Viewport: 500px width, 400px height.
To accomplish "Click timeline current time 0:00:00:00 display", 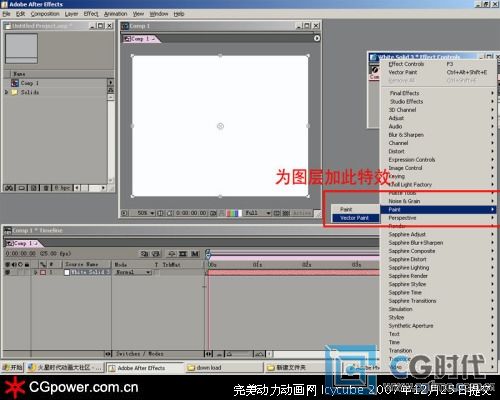I will pos(20,254).
